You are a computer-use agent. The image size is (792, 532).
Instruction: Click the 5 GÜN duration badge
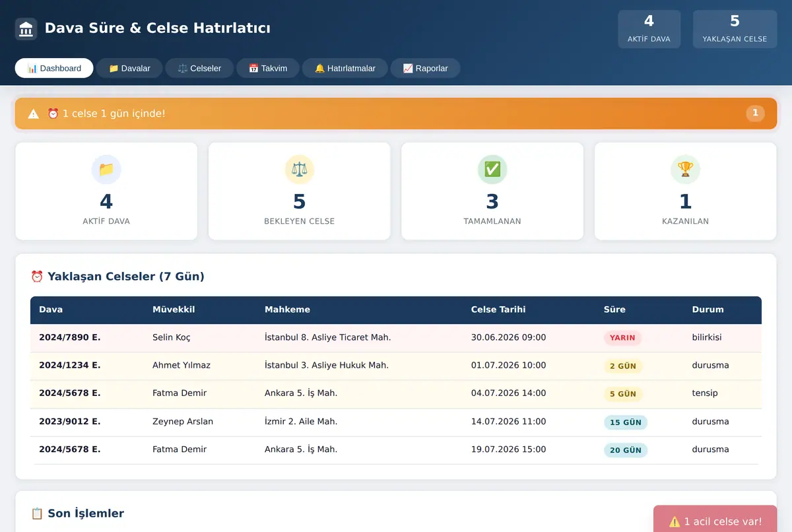tap(623, 394)
